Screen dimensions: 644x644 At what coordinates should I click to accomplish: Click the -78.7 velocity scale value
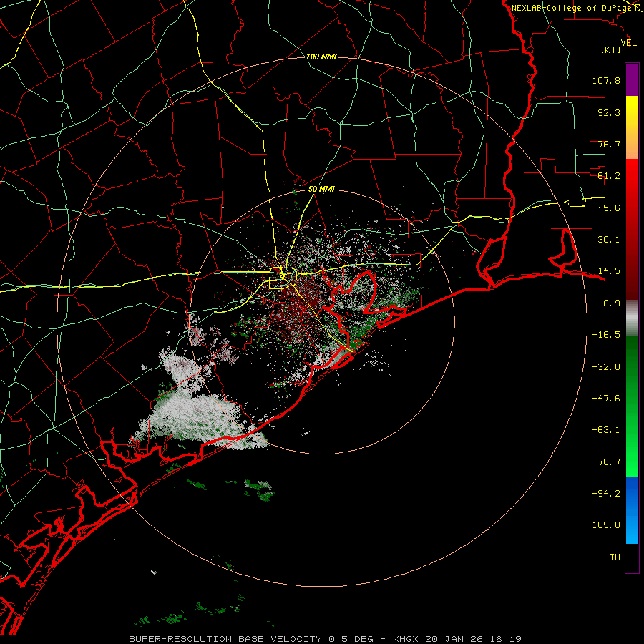(x=606, y=462)
